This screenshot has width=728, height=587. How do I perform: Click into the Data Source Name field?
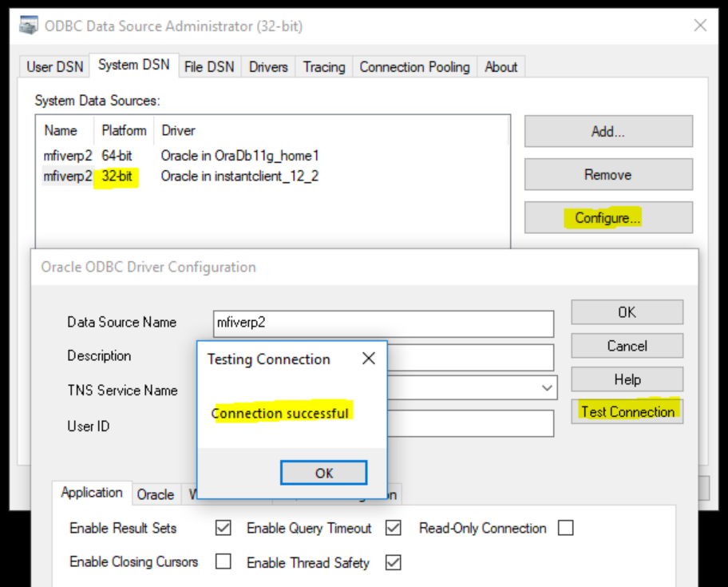tap(383, 323)
